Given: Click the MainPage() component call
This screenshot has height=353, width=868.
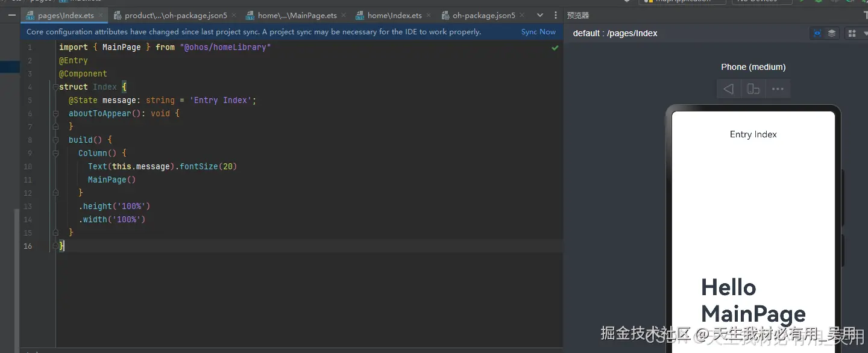Looking at the screenshot, I should pyautogui.click(x=112, y=180).
